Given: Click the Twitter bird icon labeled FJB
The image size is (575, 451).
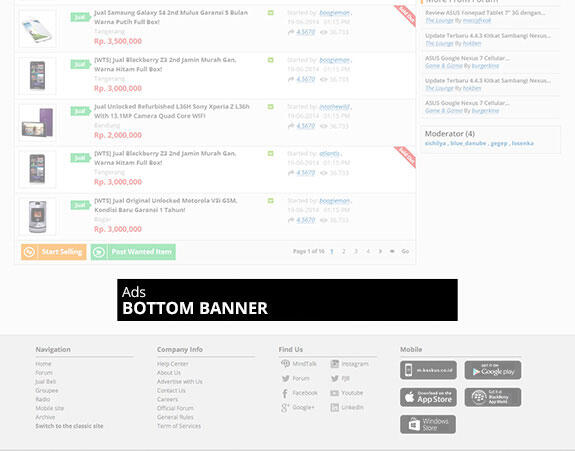Looking at the screenshot, I should click(x=334, y=378).
